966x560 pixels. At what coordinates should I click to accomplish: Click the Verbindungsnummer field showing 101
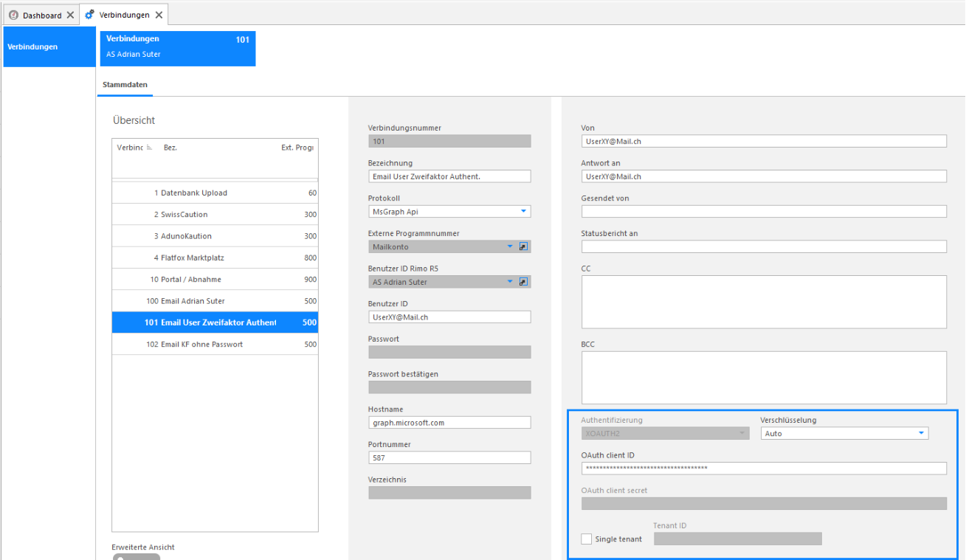[x=449, y=141]
